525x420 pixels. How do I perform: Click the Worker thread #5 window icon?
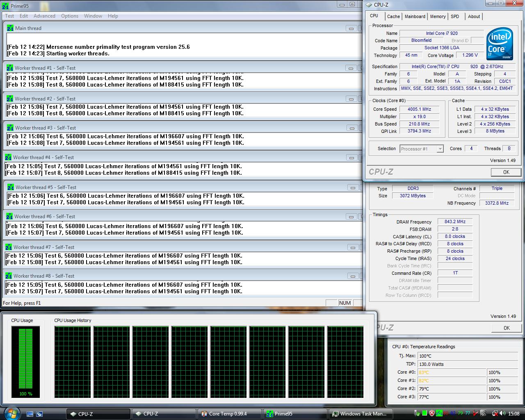point(11,187)
